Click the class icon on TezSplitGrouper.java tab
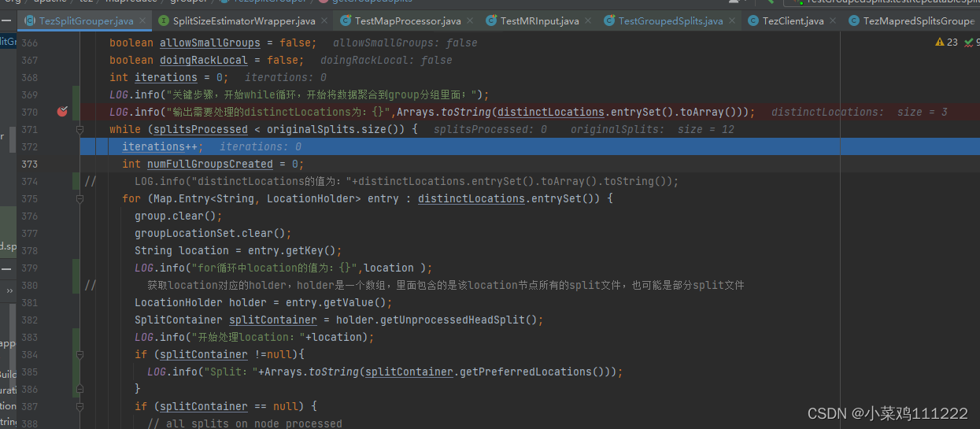Viewport: 980px width, 429px height. 30,21
